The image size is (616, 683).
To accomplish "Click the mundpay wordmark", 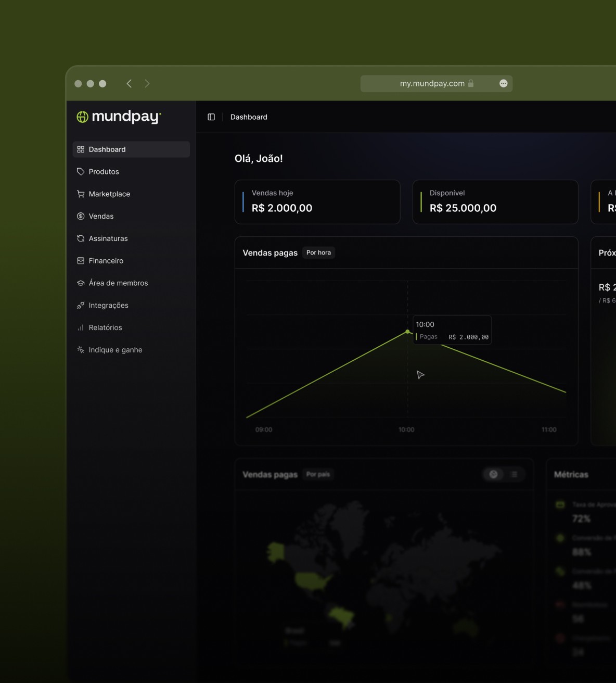I will click(x=126, y=117).
